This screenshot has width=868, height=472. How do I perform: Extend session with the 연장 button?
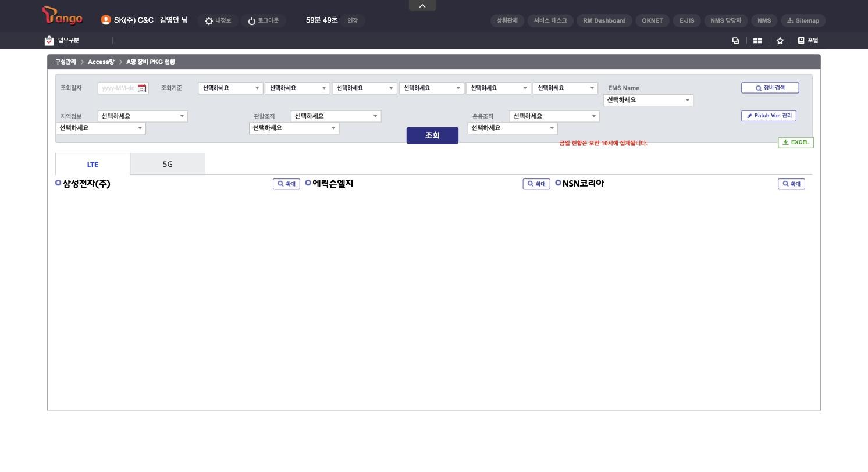(353, 20)
